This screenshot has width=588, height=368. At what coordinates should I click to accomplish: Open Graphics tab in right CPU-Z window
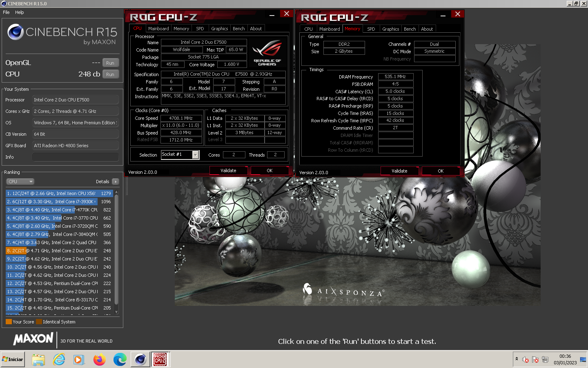click(x=391, y=29)
